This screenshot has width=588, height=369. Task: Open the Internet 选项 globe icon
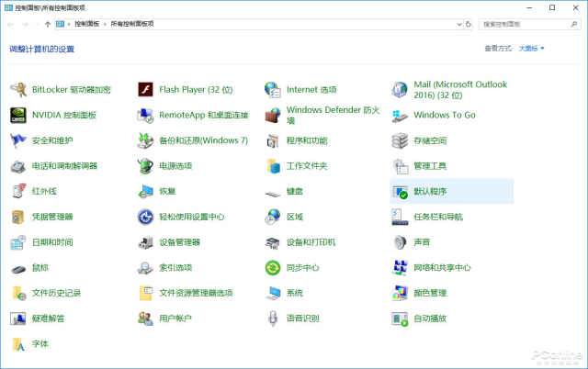click(273, 90)
